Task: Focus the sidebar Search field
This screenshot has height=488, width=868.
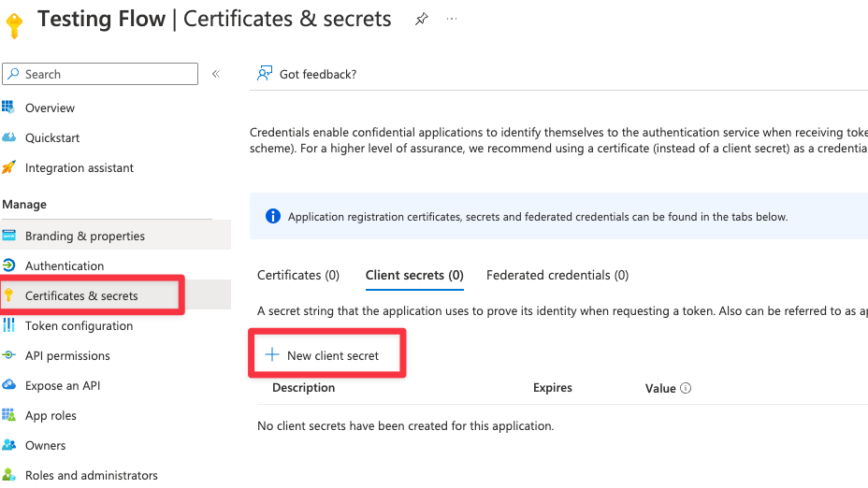Action: tap(103, 74)
